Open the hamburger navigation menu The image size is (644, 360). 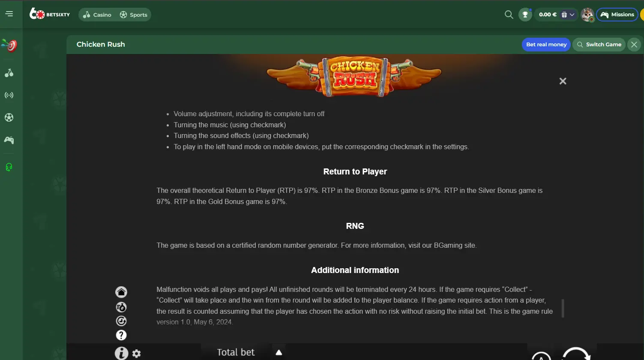click(x=9, y=14)
